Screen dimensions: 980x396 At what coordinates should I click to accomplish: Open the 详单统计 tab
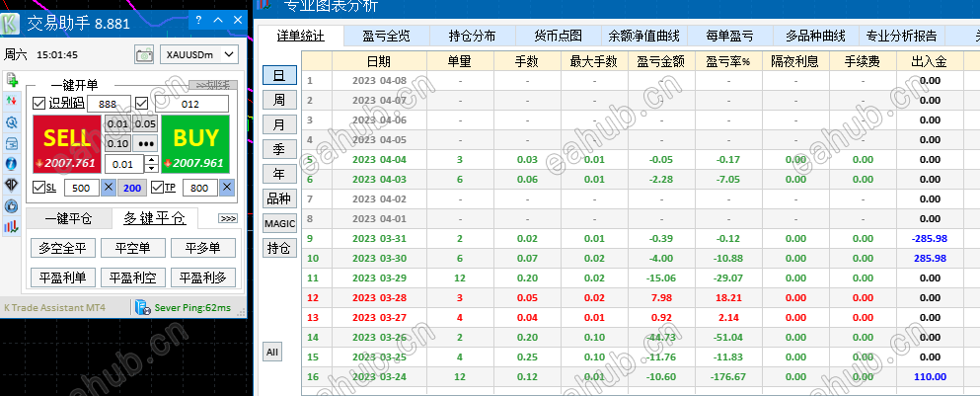pyautogui.click(x=301, y=36)
